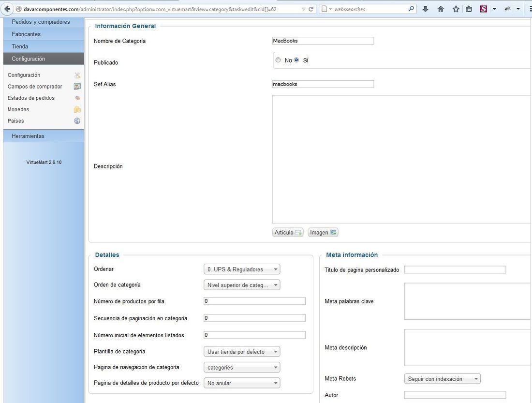This screenshot has width=532, height=403.
Task: Set Publicado to Sí
Action: 296,60
